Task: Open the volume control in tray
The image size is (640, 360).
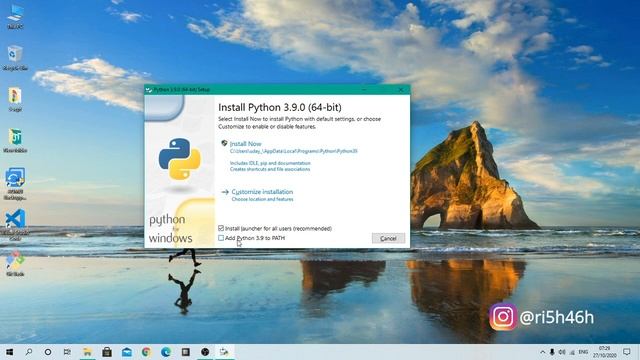Action: pos(562,352)
